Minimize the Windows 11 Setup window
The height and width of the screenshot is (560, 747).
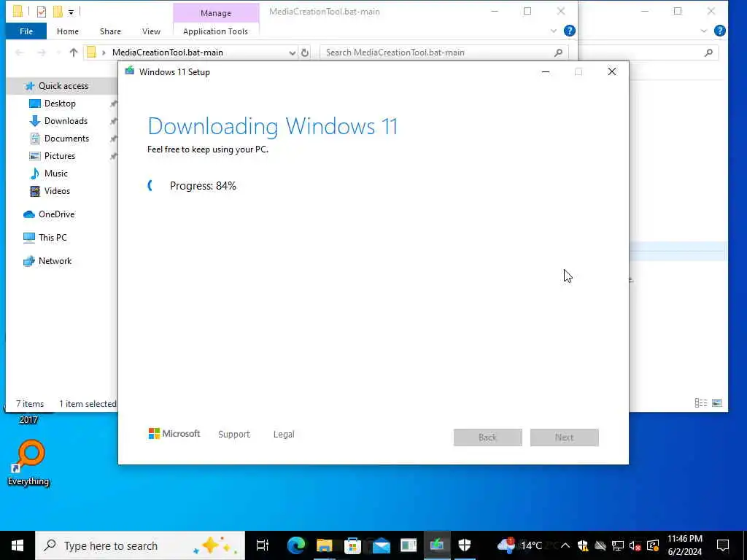[546, 72]
